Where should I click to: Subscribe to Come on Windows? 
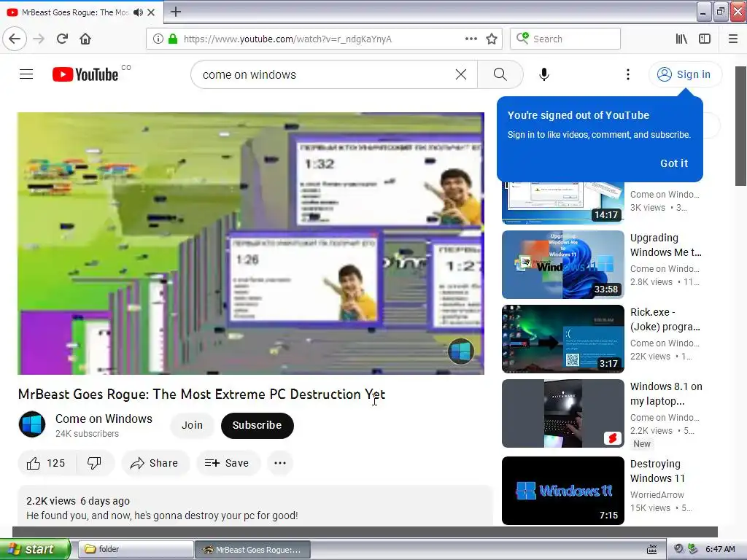(258, 425)
